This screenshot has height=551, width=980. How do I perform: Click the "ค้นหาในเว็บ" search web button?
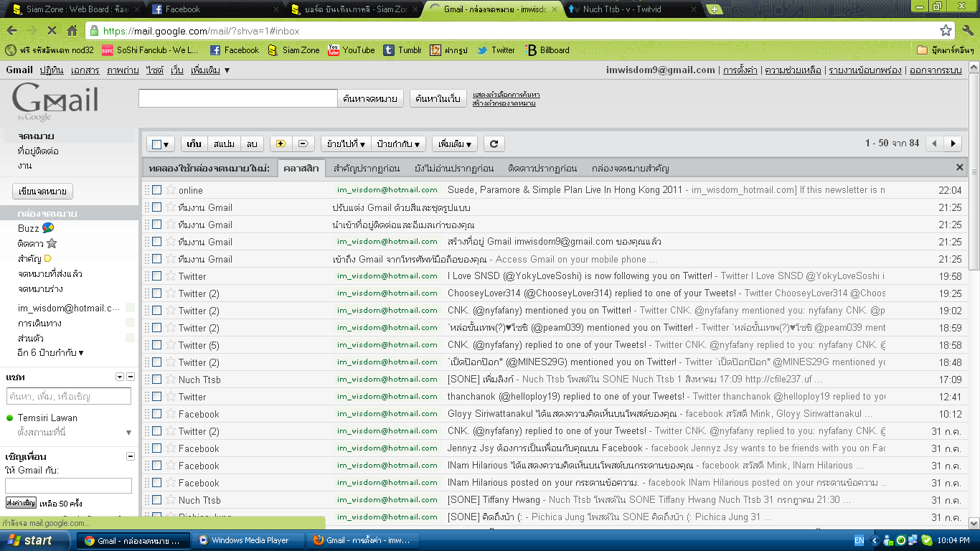pyautogui.click(x=438, y=98)
